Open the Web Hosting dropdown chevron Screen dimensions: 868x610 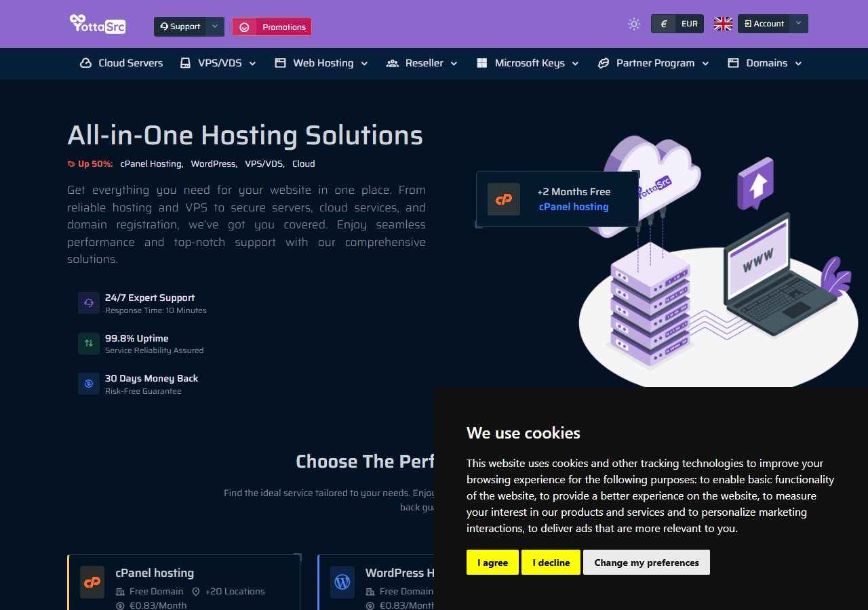[x=364, y=64]
